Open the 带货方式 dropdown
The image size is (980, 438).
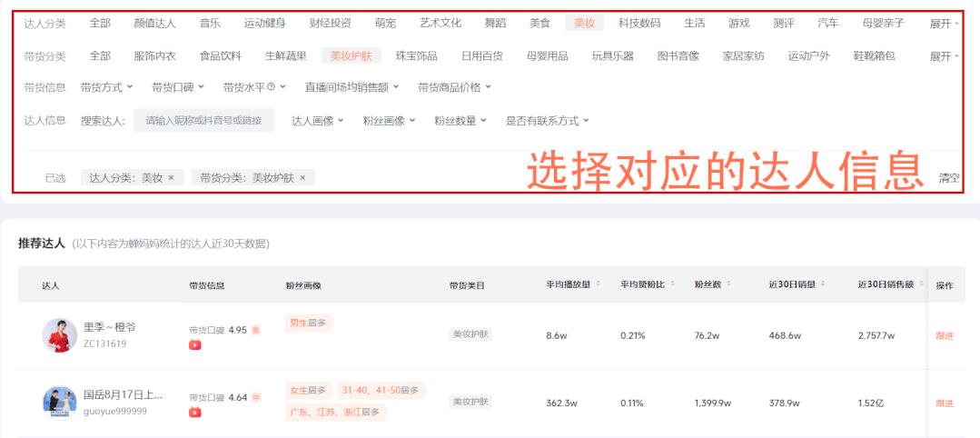click(x=106, y=88)
